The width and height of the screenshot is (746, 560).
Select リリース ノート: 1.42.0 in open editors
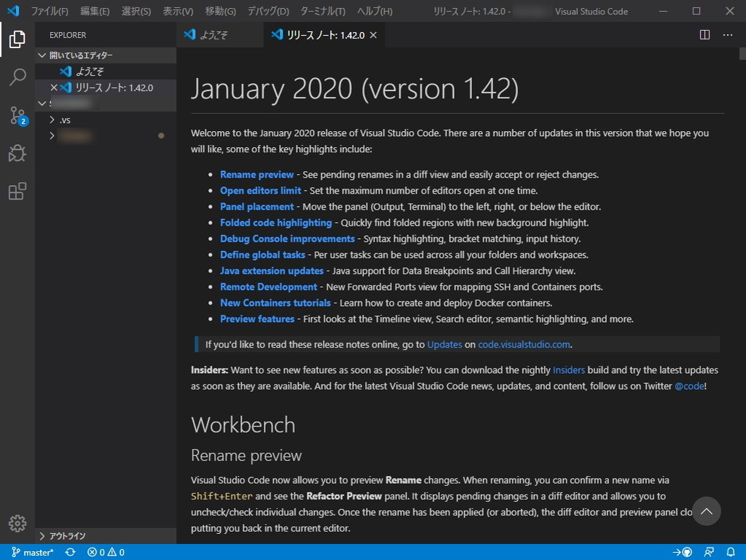pos(106,87)
